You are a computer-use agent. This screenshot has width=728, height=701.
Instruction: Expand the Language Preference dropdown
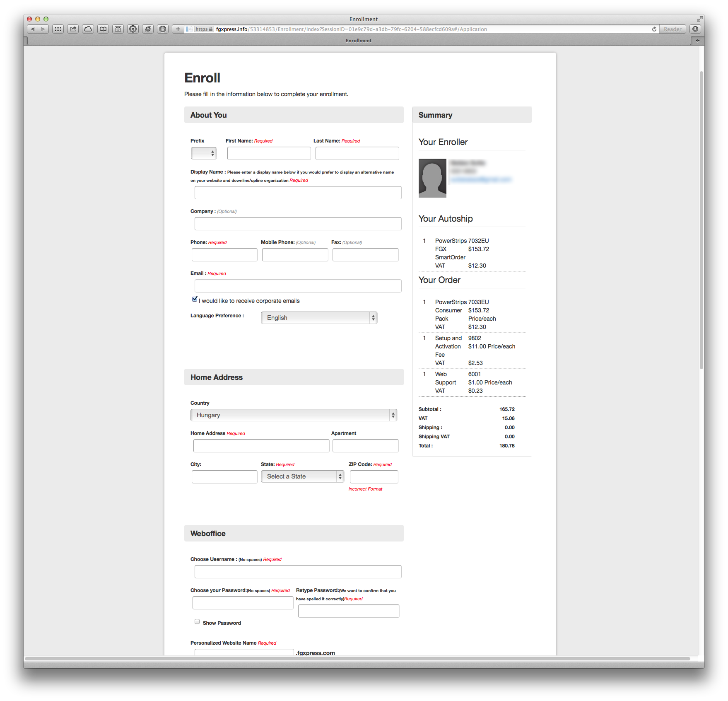pyautogui.click(x=319, y=318)
